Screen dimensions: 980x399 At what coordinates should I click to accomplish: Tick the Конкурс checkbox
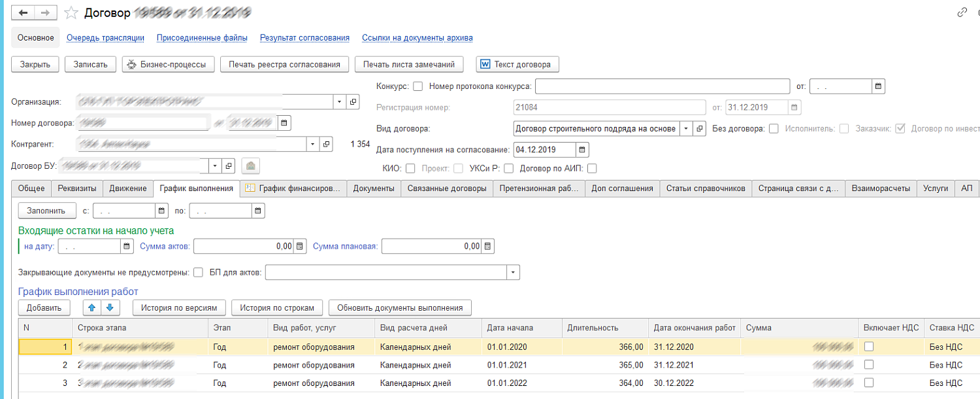pos(418,86)
